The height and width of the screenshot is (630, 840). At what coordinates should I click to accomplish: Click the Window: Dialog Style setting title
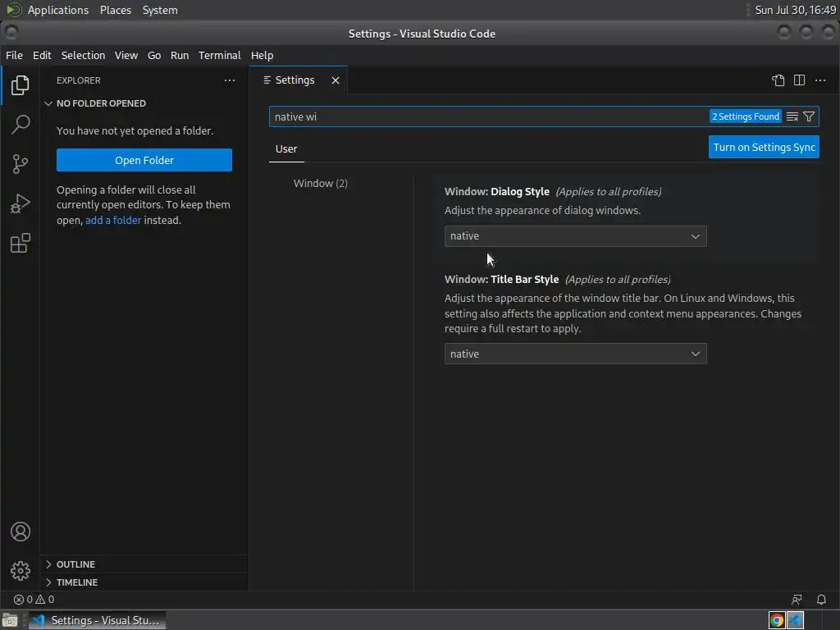(496, 192)
